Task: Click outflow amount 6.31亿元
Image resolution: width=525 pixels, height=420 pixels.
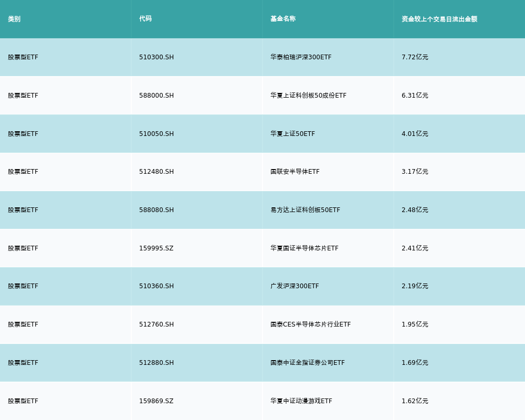Action: click(415, 96)
